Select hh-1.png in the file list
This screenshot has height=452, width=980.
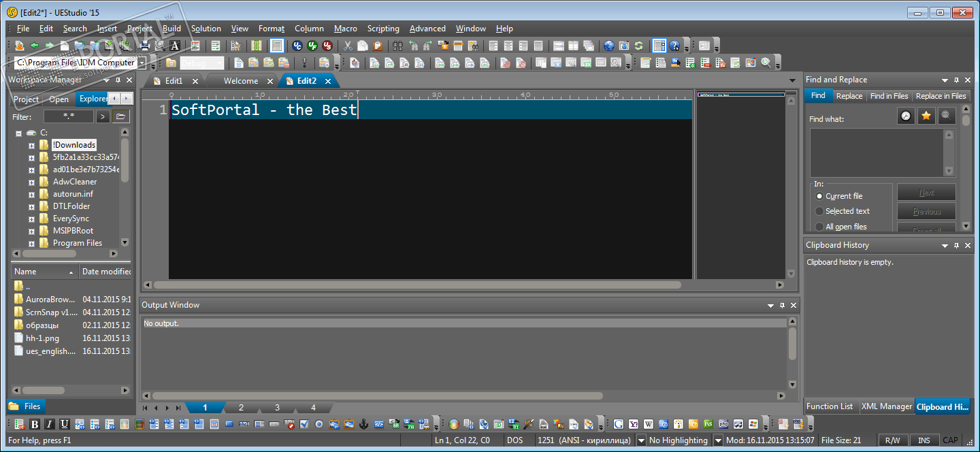[x=42, y=338]
